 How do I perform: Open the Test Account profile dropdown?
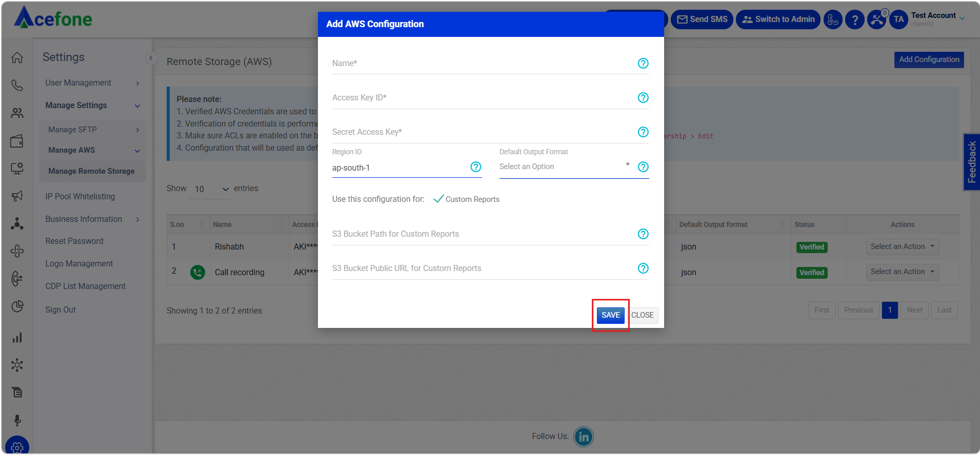pyautogui.click(x=937, y=19)
